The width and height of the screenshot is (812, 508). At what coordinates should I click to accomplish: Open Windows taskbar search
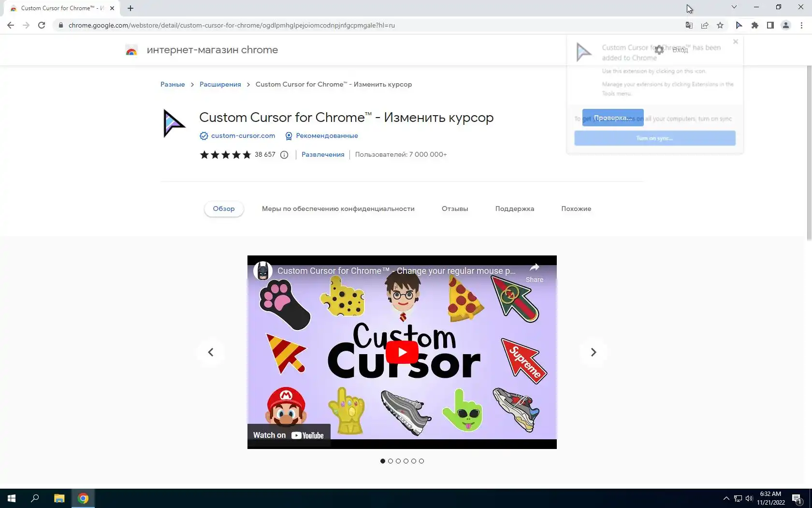pyautogui.click(x=35, y=498)
